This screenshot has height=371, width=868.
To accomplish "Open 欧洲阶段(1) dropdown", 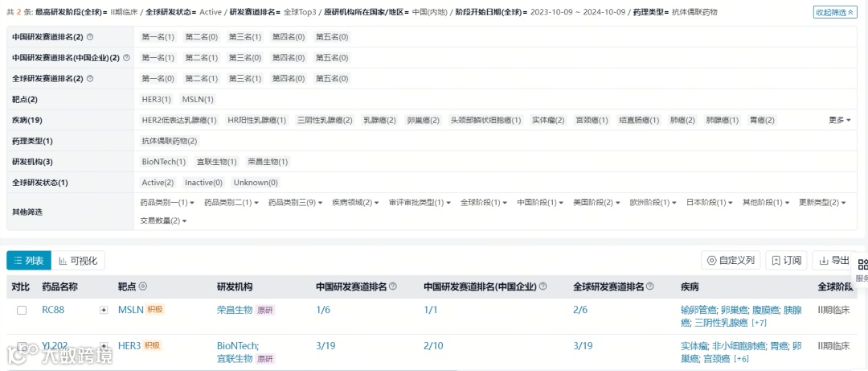I will pos(653,203).
